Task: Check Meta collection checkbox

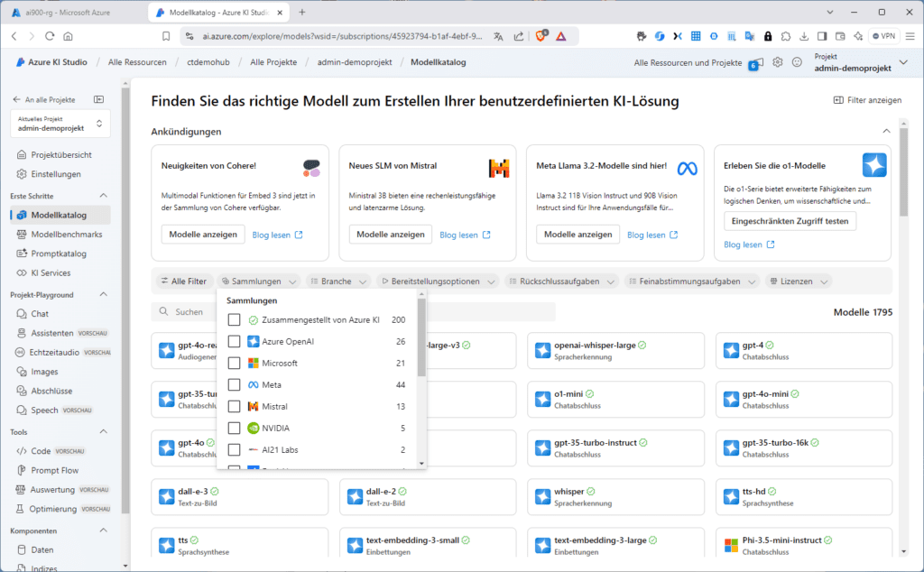Action: coord(234,385)
